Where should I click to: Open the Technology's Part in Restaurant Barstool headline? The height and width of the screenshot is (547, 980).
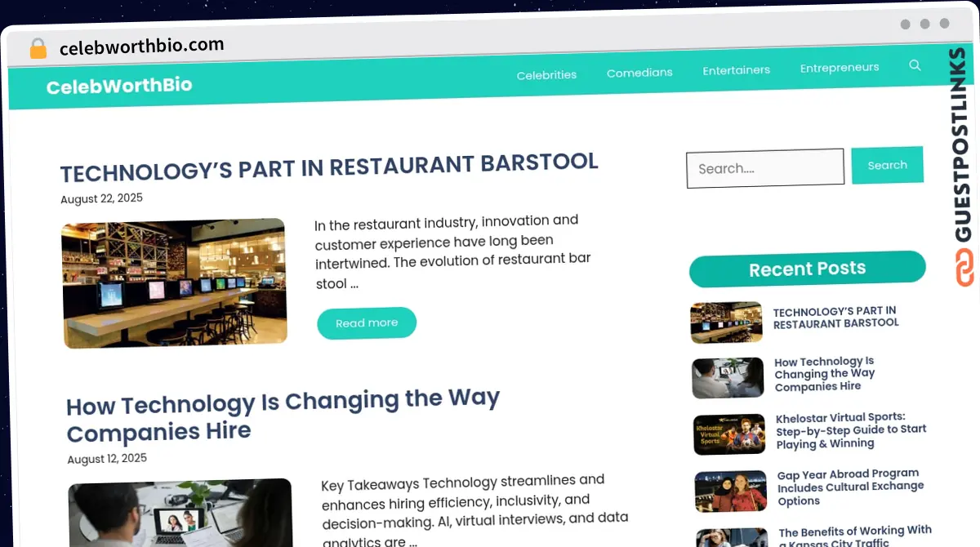[329, 167]
